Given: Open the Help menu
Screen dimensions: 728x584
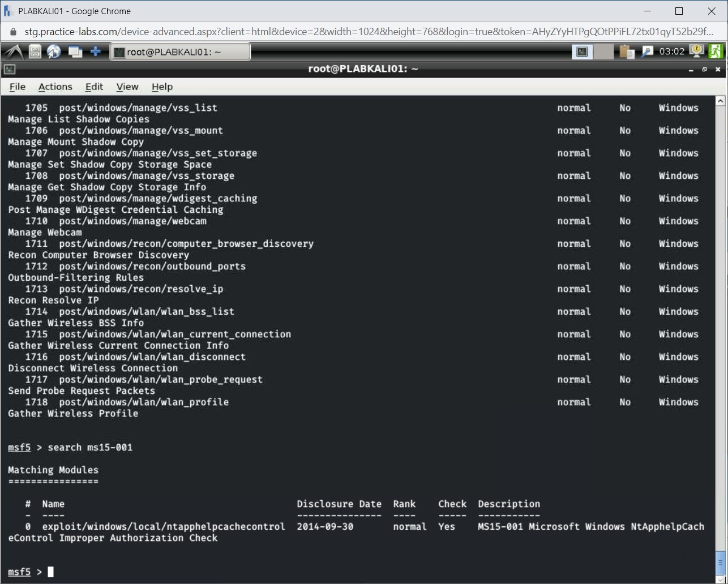Looking at the screenshot, I should [x=162, y=87].
